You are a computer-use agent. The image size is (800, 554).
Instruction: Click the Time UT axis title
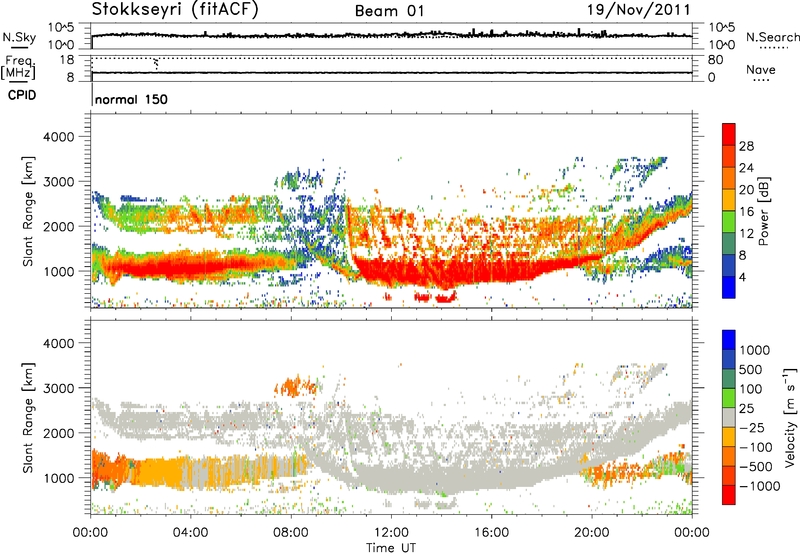391,548
